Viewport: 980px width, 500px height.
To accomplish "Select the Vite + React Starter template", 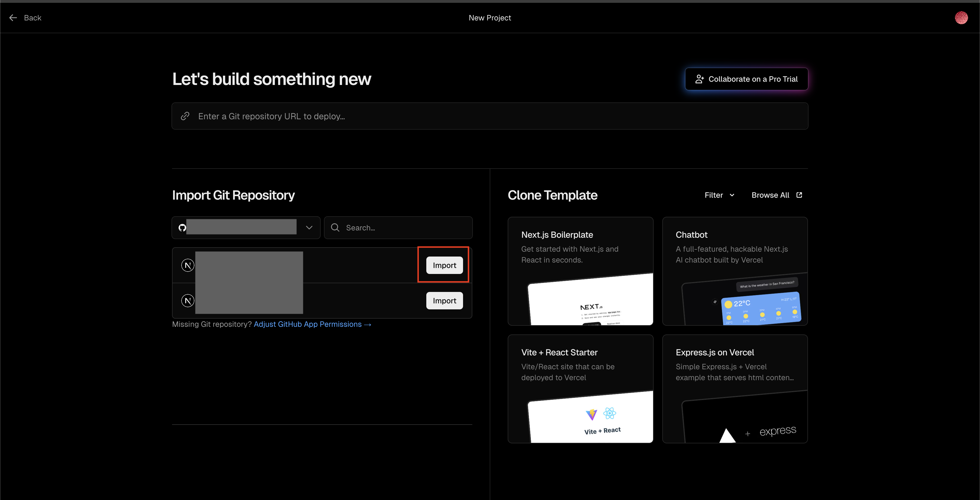I will [580, 389].
